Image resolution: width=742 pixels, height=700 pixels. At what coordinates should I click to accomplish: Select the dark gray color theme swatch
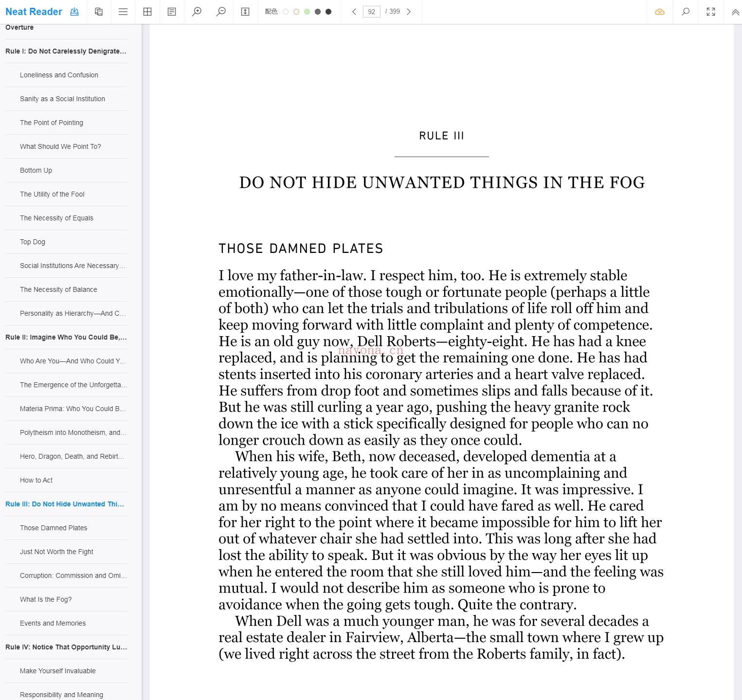[318, 12]
